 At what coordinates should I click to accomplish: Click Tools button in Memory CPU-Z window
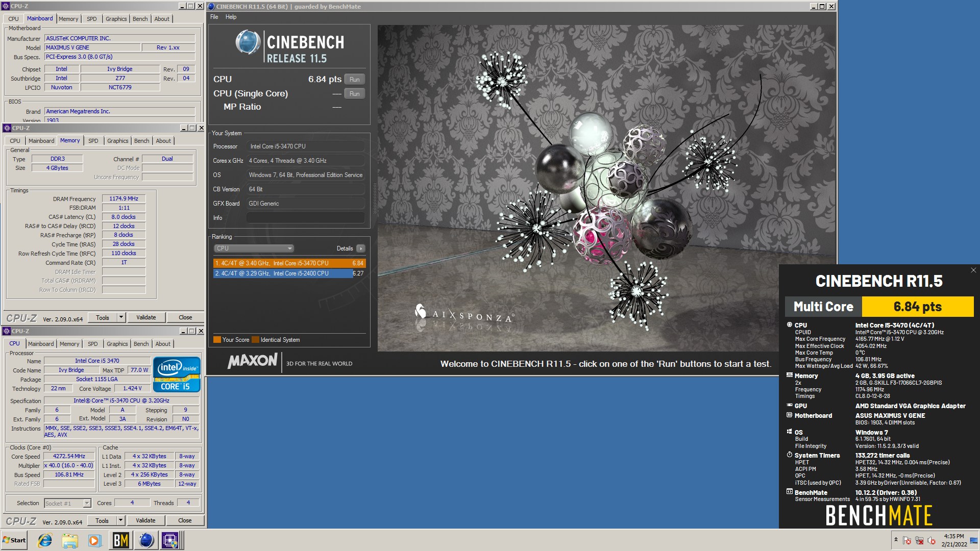103,317
